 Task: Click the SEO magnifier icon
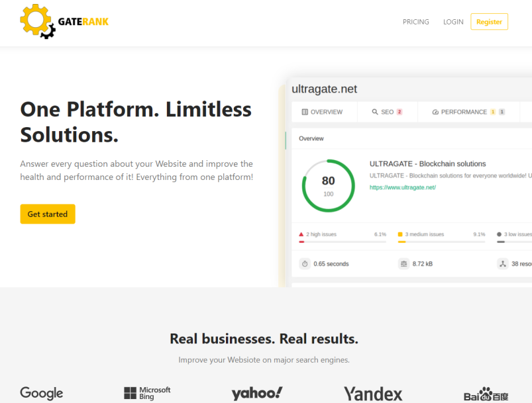(x=375, y=112)
